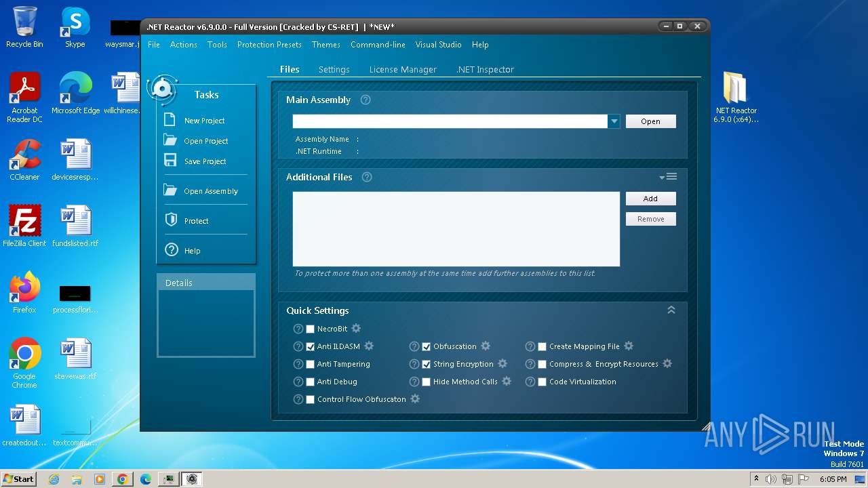This screenshot has height=488, width=868.
Task: Open Obfuscation settings gear
Action: coord(486,346)
